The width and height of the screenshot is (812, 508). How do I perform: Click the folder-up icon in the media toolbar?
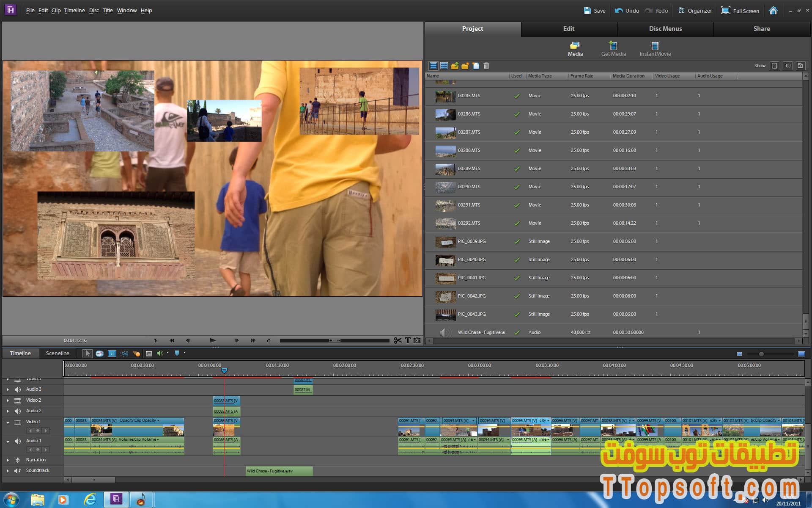click(455, 66)
